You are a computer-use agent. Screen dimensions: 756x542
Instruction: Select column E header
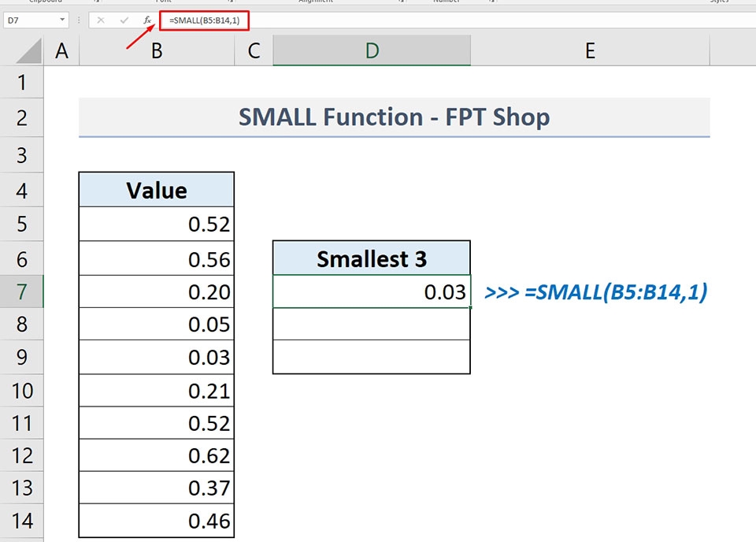point(590,51)
